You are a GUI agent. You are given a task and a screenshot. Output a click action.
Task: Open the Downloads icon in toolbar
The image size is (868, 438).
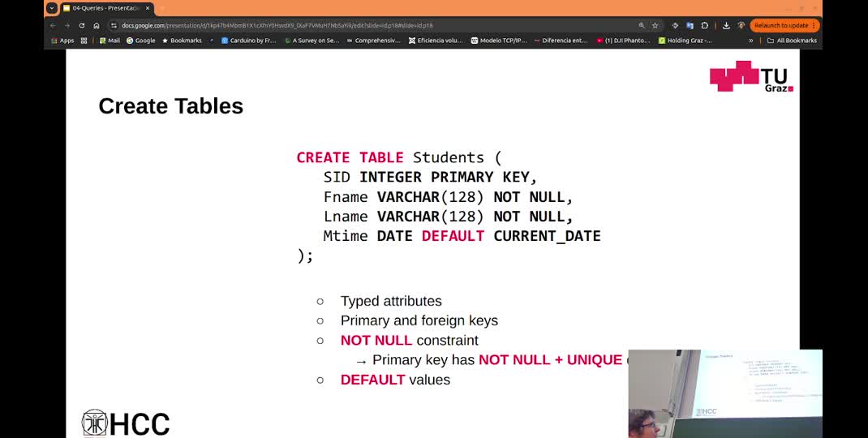point(726,25)
